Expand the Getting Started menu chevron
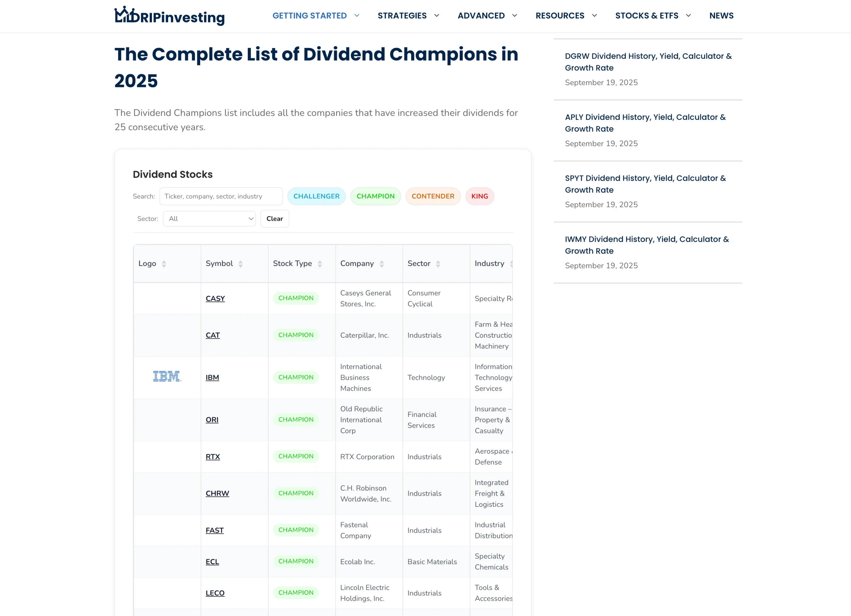851x616 pixels. [357, 16]
